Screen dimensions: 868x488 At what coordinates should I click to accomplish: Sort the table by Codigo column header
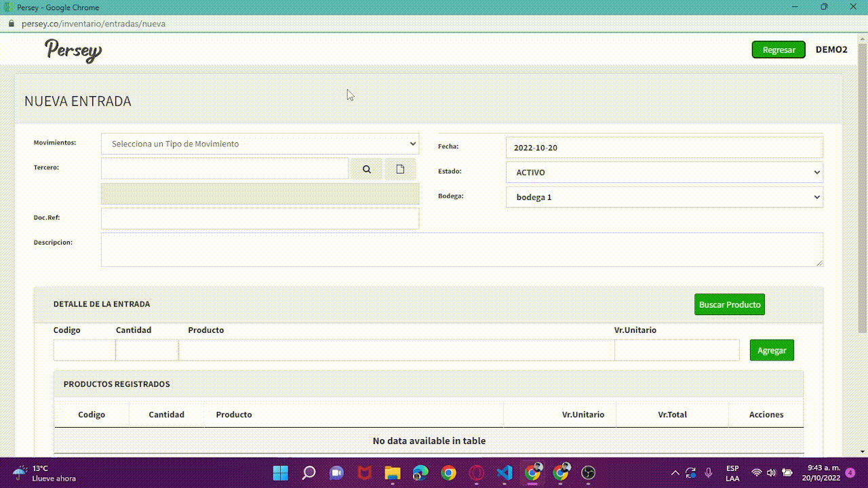92,414
